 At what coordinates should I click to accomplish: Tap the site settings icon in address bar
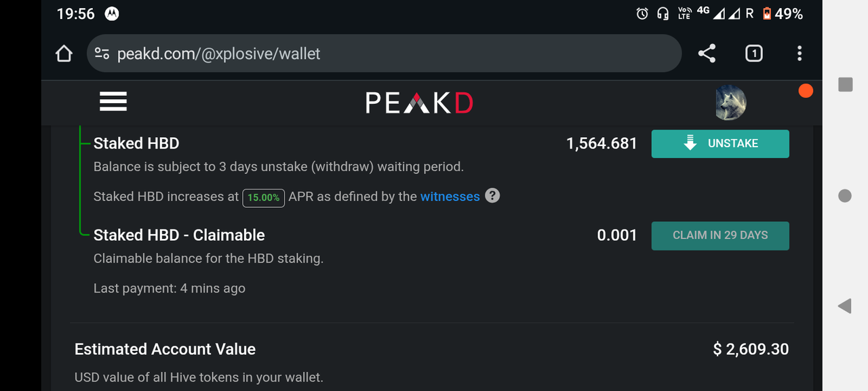[102, 54]
